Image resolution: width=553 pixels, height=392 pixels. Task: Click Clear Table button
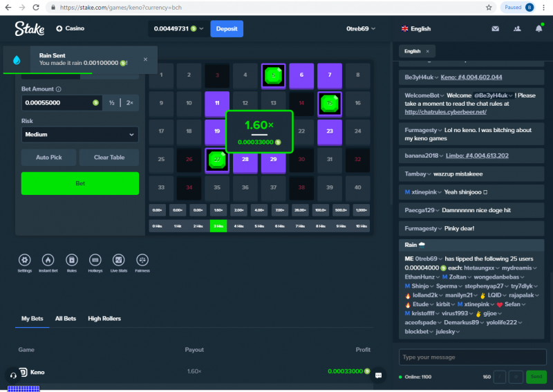tap(109, 158)
